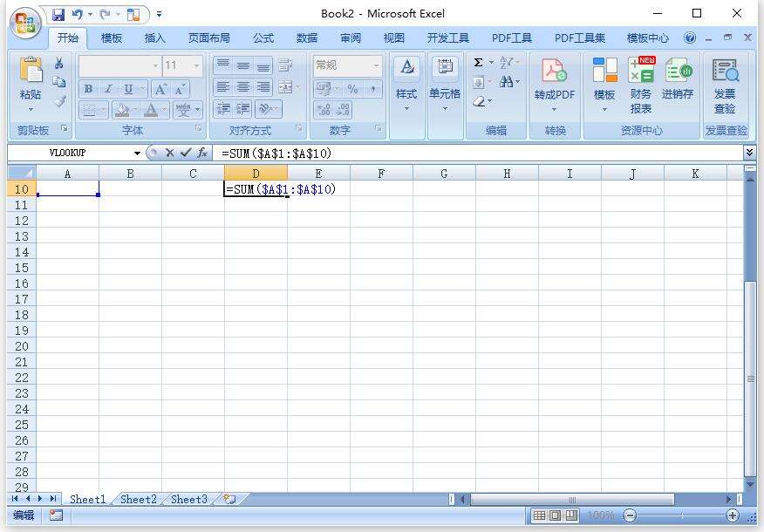Open the Name Box dropdown arrow
Image resolution: width=764 pixels, height=532 pixels.
point(137,153)
